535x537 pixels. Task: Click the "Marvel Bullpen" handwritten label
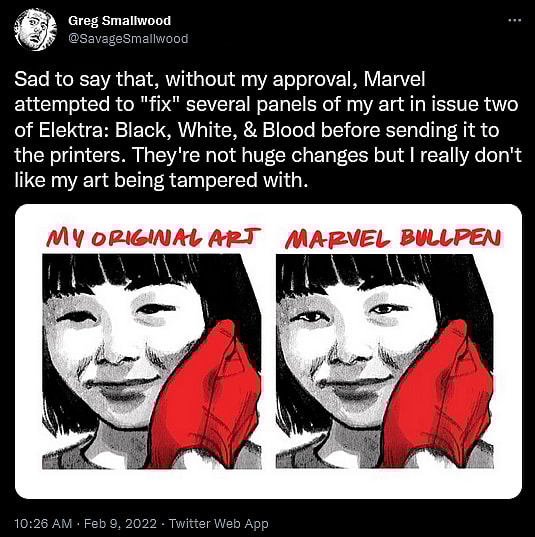pos(393,237)
